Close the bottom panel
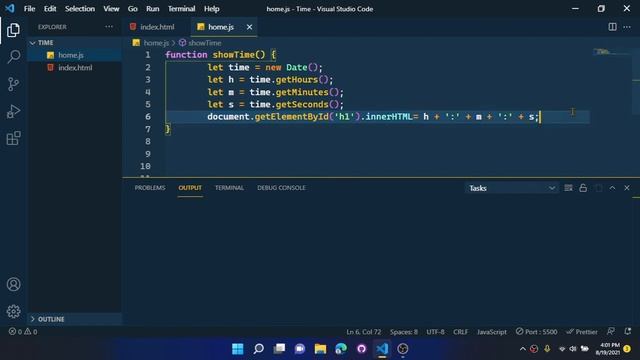640x360 pixels. tap(627, 188)
